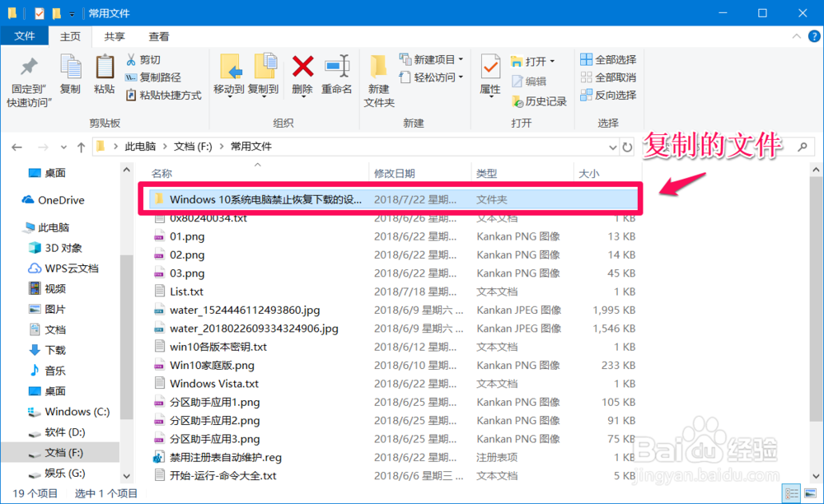Switch to large icons view in status bar
Image resolution: width=824 pixels, height=504 pixels.
(x=810, y=493)
